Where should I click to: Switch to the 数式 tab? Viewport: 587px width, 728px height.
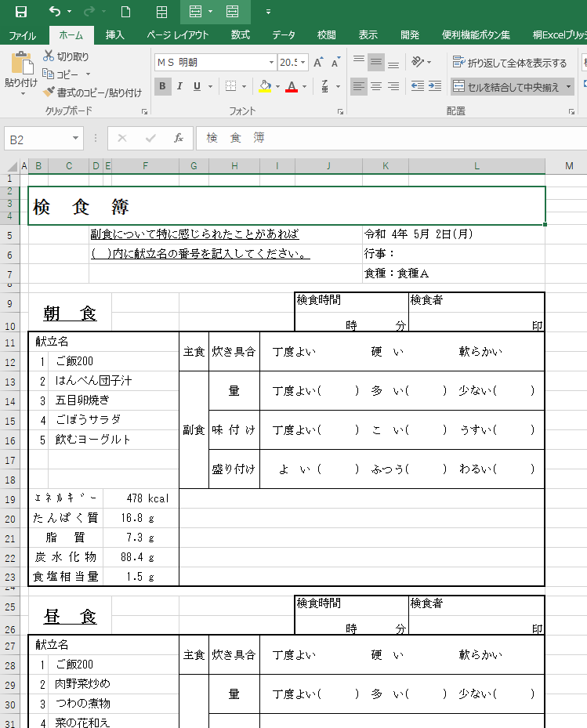click(240, 35)
